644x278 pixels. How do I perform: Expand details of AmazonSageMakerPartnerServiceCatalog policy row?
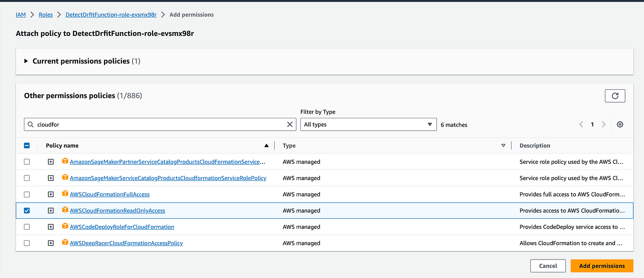(x=51, y=162)
